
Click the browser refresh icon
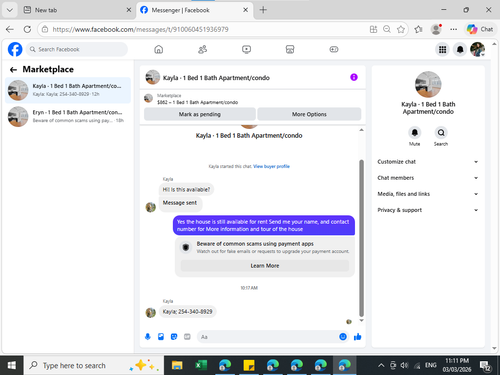pos(27,29)
